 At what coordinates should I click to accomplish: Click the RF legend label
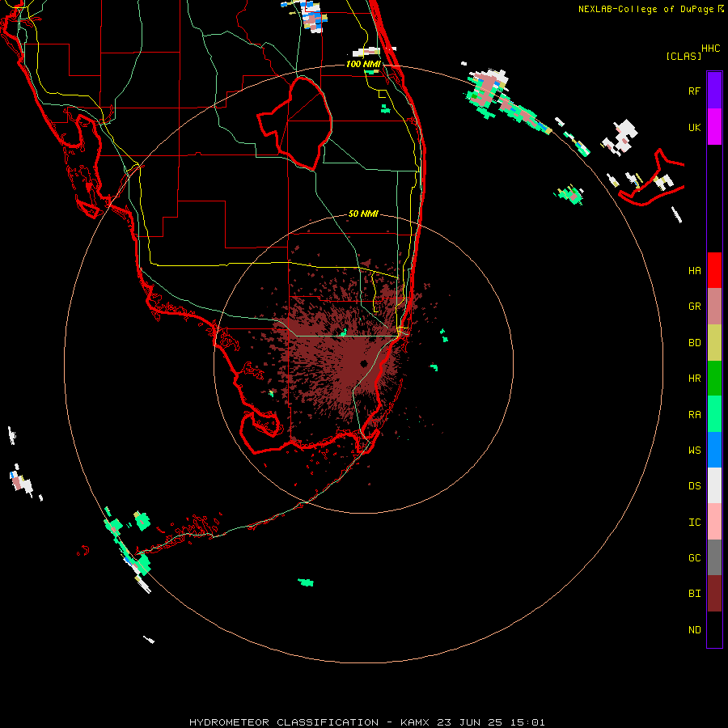tap(694, 91)
